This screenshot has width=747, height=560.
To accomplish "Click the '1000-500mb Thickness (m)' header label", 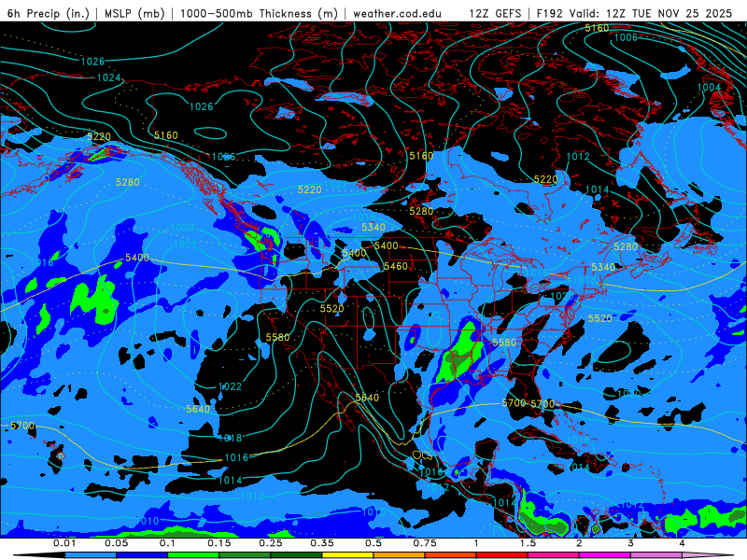I will (x=259, y=13).
